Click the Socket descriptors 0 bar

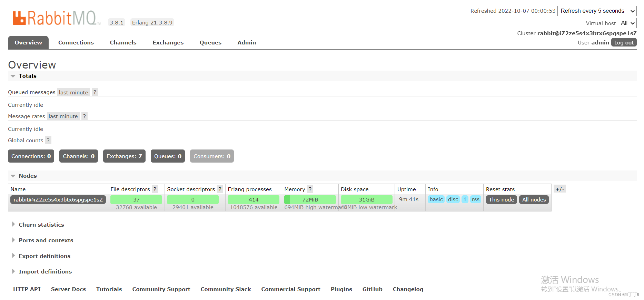pos(193,199)
